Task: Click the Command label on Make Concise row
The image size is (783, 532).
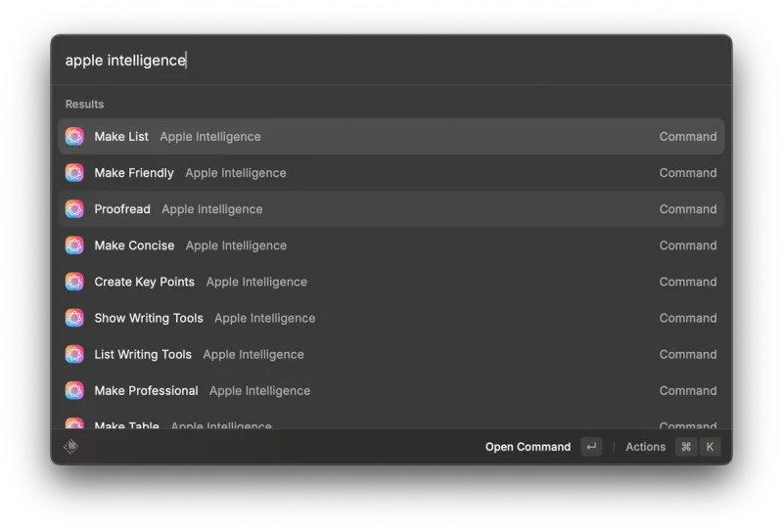Action: [x=688, y=245]
